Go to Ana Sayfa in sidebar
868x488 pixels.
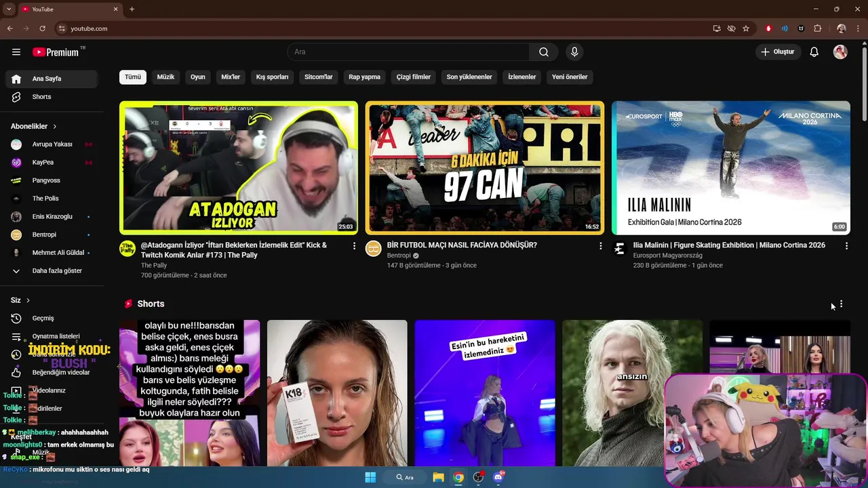(52, 79)
